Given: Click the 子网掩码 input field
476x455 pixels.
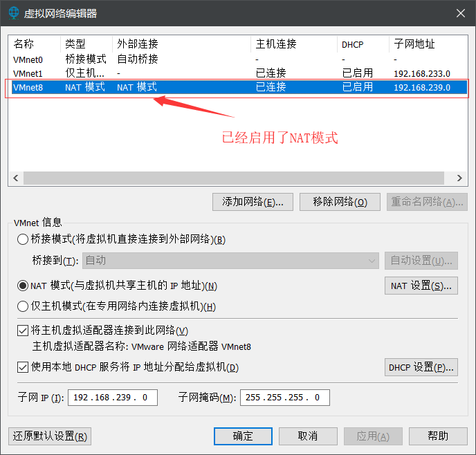Looking at the screenshot, I should (284, 398).
